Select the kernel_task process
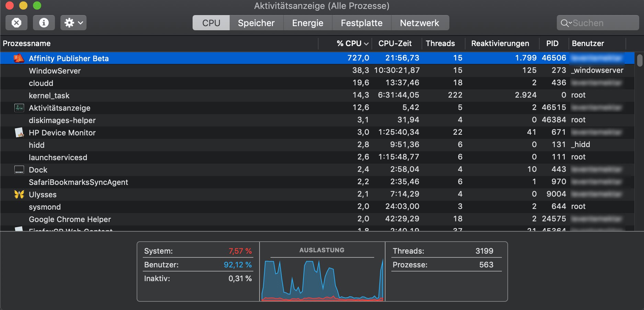The image size is (644, 310). click(x=49, y=96)
